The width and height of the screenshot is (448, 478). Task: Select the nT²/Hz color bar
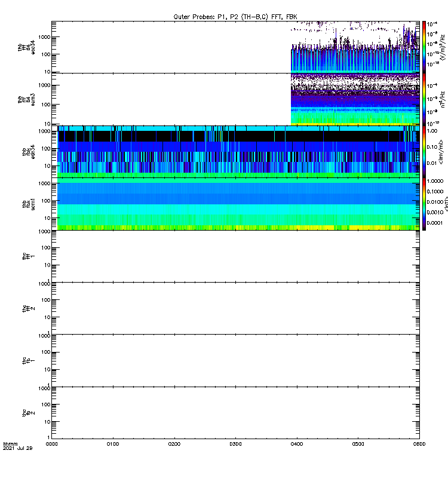(424, 99)
